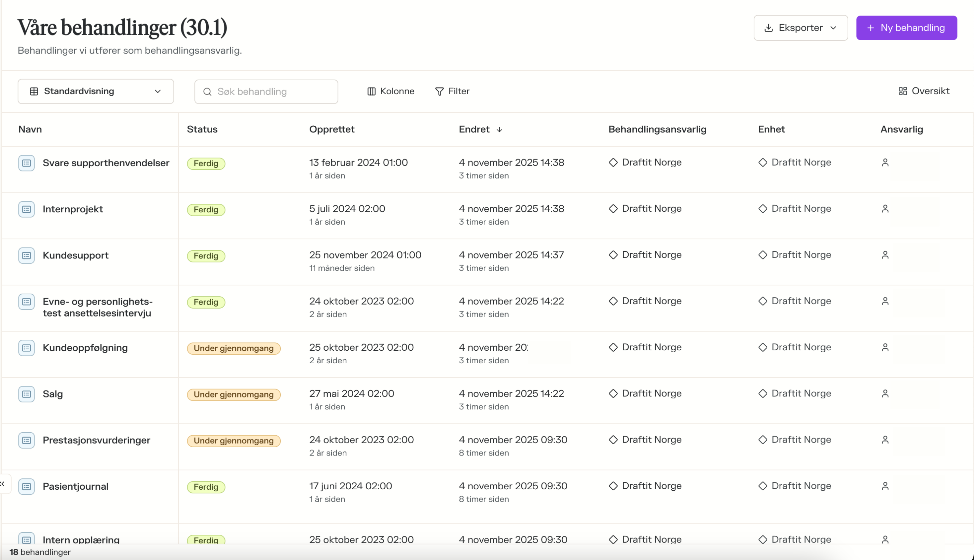Toggle sort arrow on Endret column
This screenshot has width=974, height=560.
499,130
